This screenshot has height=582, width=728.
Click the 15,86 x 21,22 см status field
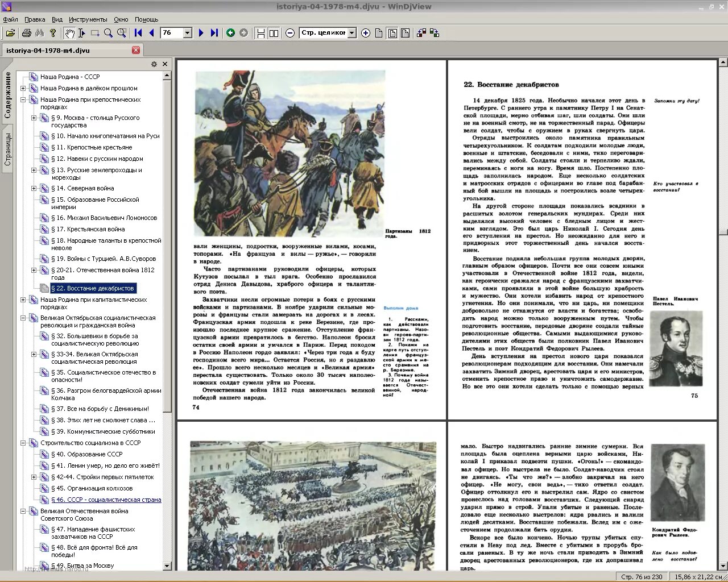pyautogui.click(x=699, y=576)
